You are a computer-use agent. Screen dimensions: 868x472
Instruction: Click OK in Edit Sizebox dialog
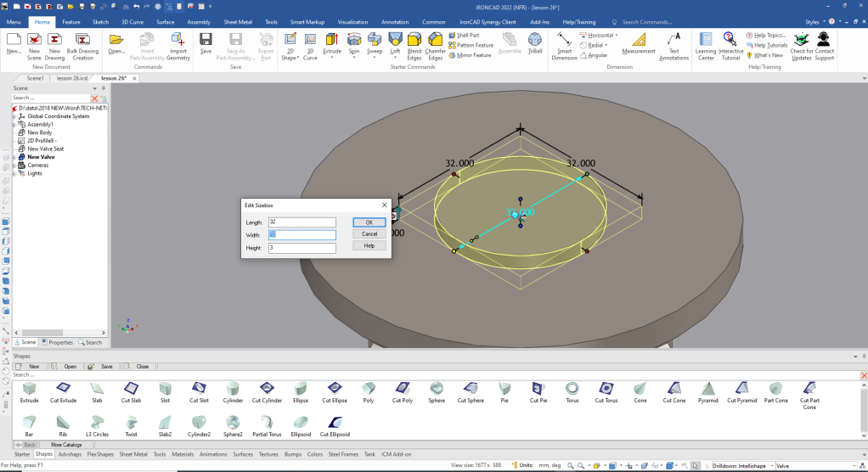pos(369,222)
